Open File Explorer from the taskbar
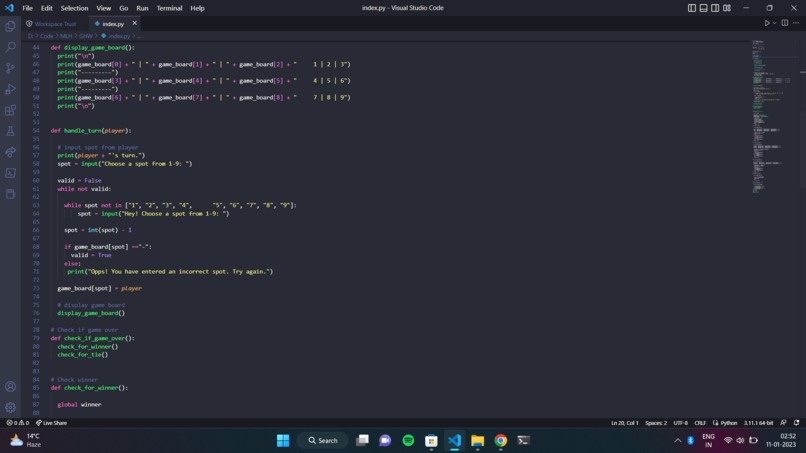 pos(478,440)
